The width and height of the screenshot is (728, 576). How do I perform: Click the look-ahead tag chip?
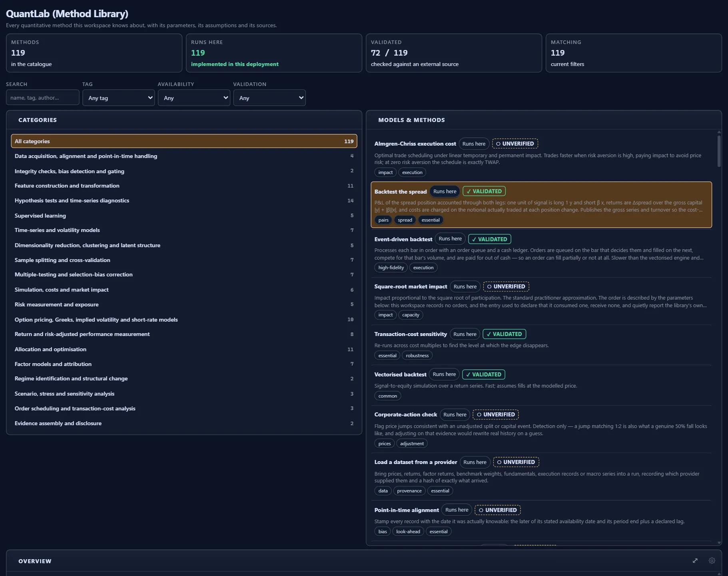coord(408,532)
